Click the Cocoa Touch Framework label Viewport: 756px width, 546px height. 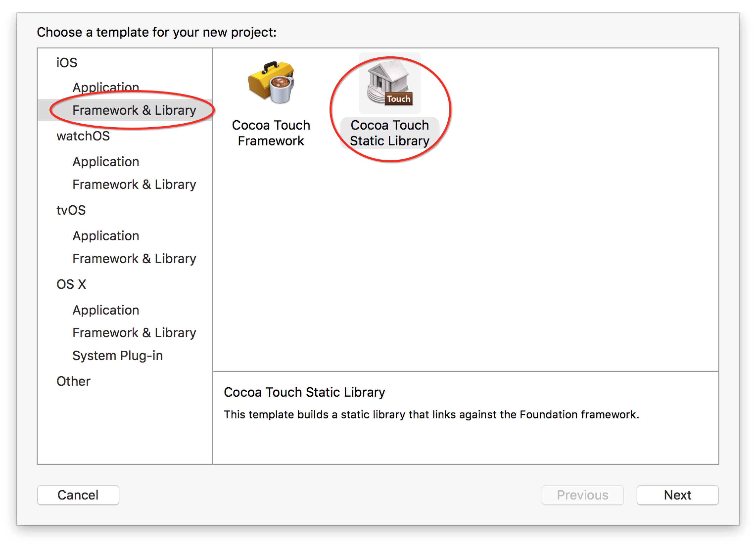point(271,133)
